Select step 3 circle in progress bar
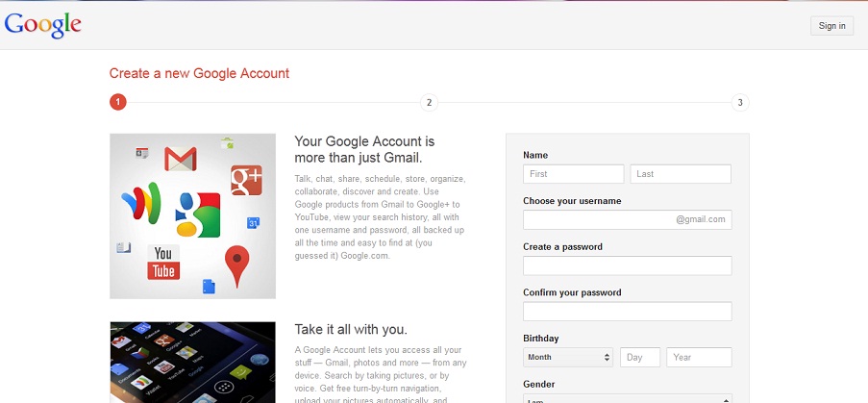 coord(740,102)
